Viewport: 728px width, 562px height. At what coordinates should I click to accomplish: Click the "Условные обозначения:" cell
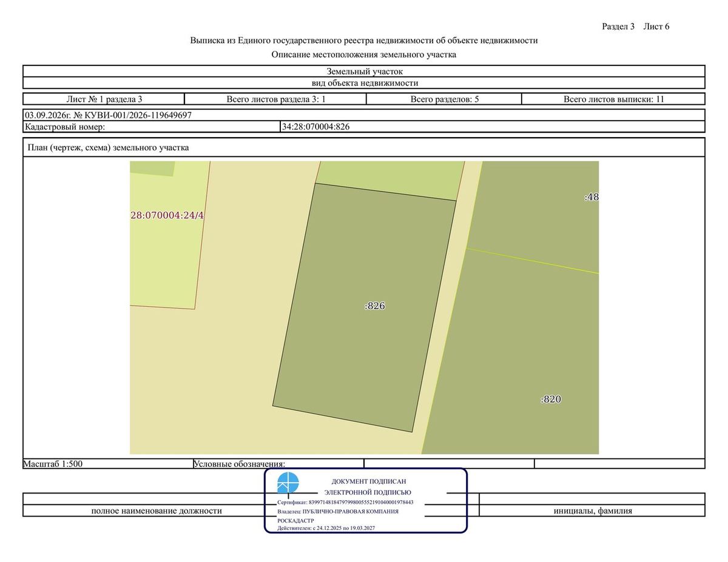[x=278, y=464]
